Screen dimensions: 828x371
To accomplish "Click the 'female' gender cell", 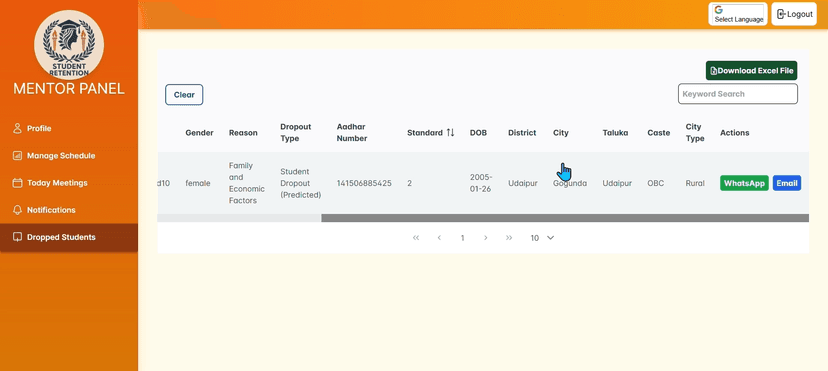I will (x=197, y=183).
